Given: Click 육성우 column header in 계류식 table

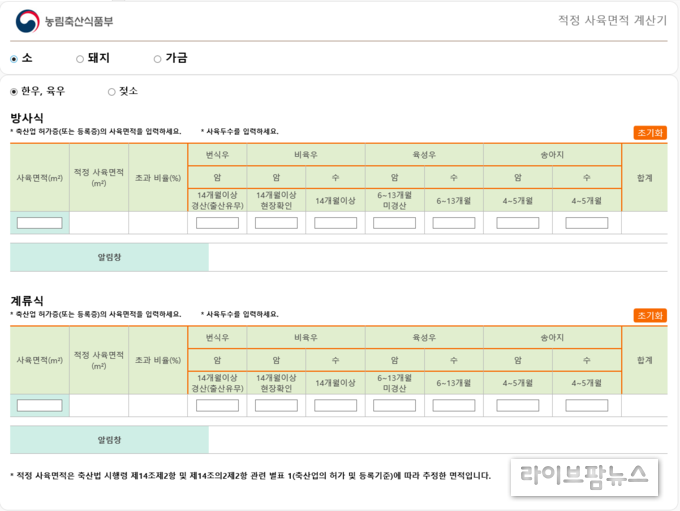Looking at the screenshot, I should [x=424, y=337].
